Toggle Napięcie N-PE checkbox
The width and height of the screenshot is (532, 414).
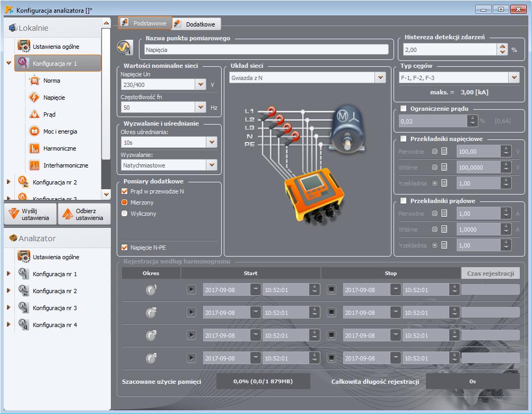(x=124, y=248)
